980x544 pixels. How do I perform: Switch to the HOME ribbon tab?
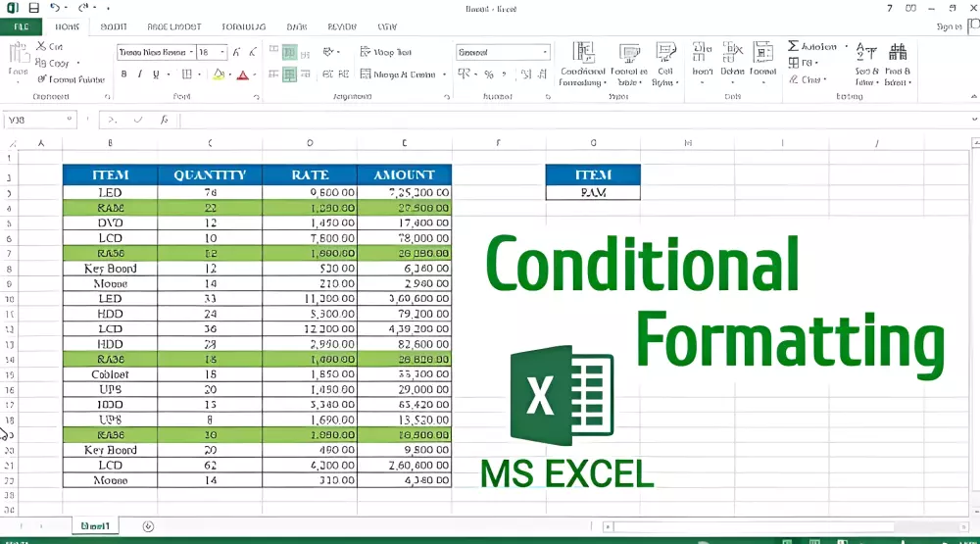pos(67,26)
